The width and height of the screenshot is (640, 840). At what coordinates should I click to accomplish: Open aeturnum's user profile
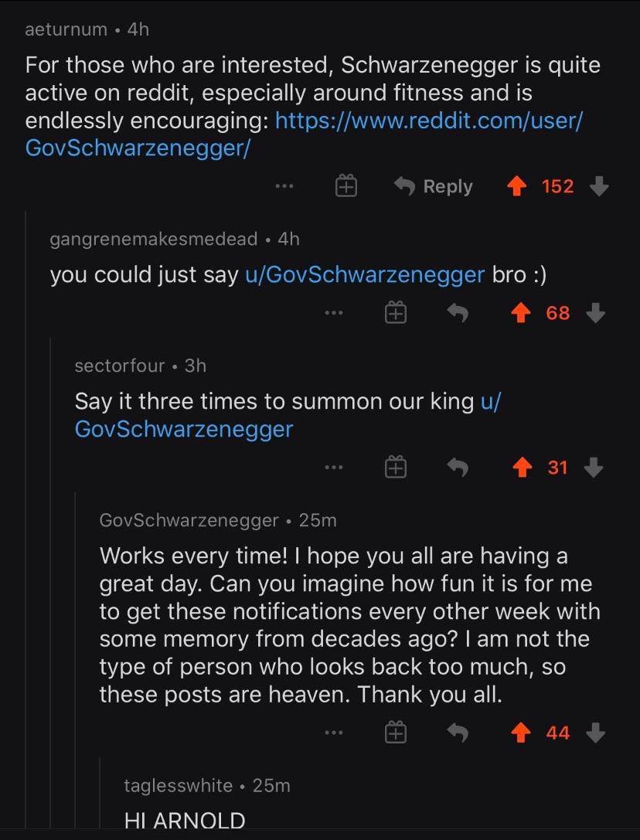pyautogui.click(x=65, y=29)
